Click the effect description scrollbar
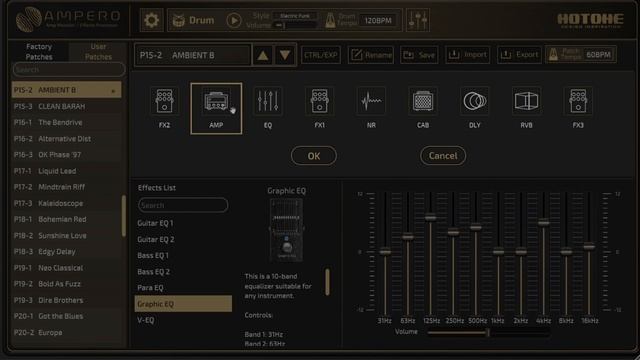640x360 pixels. (x=327, y=282)
